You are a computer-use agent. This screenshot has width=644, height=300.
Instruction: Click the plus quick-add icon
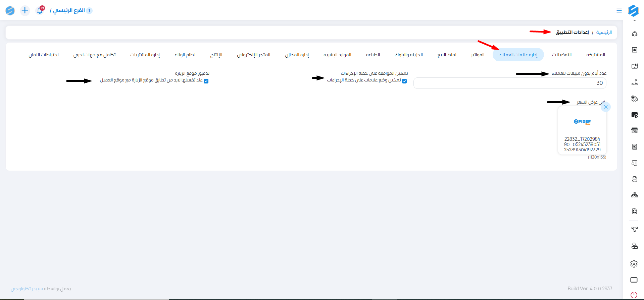tap(25, 10)
